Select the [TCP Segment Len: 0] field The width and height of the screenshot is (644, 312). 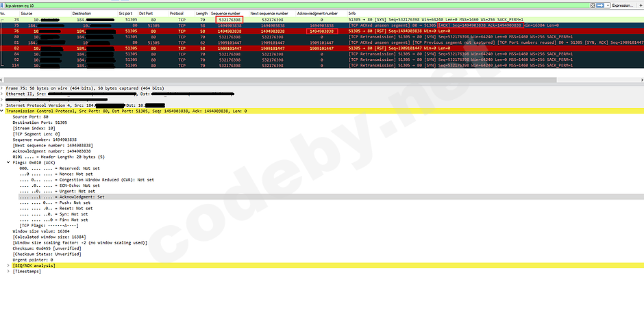[x=36, y=134]
